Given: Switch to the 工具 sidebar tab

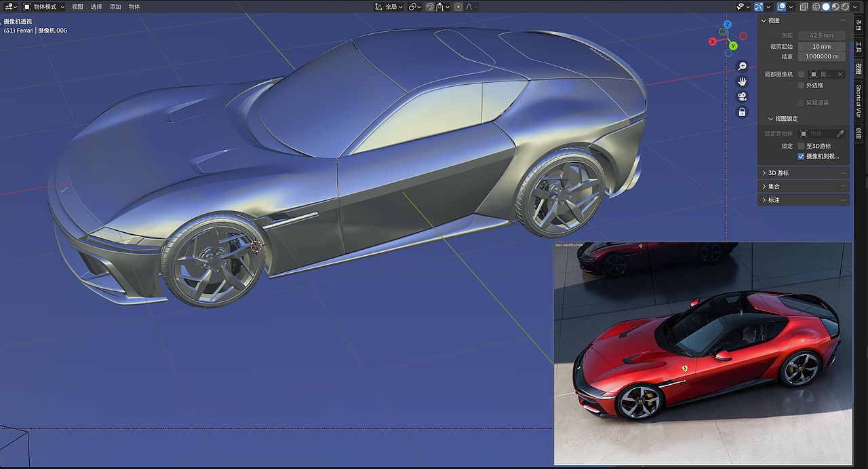Looking at the screenshot, I should click(861, 44).
